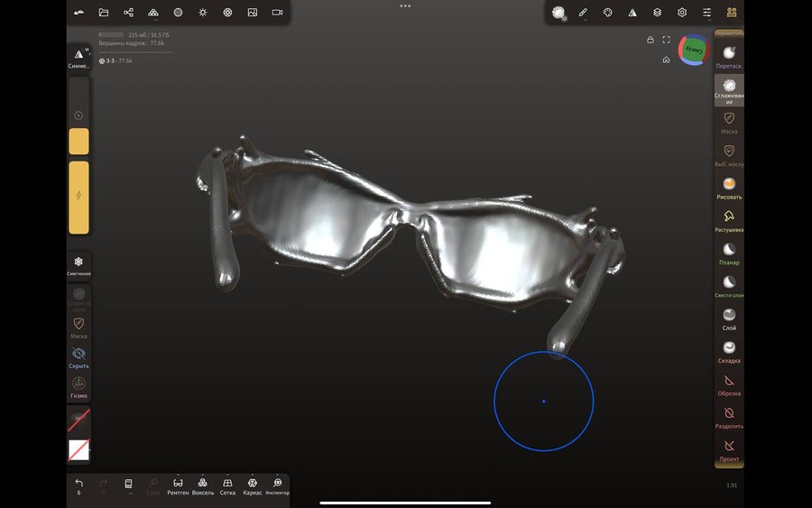Select the Разделить split tool
The height and width of the screenshot is (508, 812).
[x=729, y=418]
